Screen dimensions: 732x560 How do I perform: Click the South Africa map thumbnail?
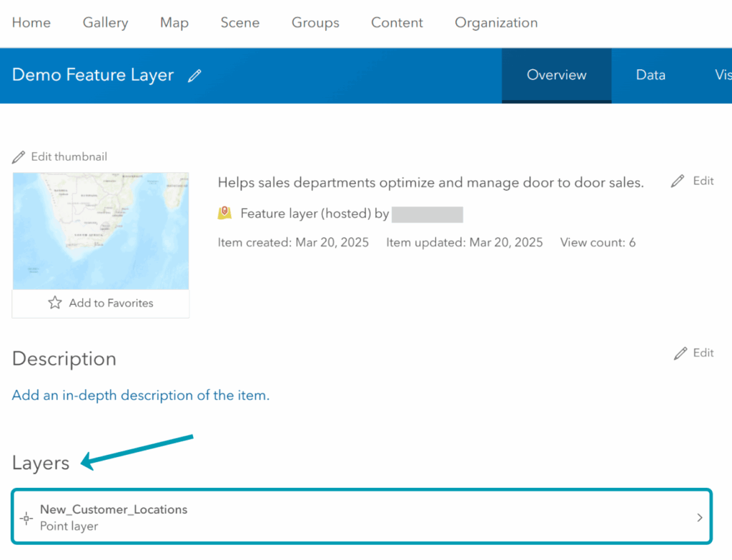pos(101,231)
